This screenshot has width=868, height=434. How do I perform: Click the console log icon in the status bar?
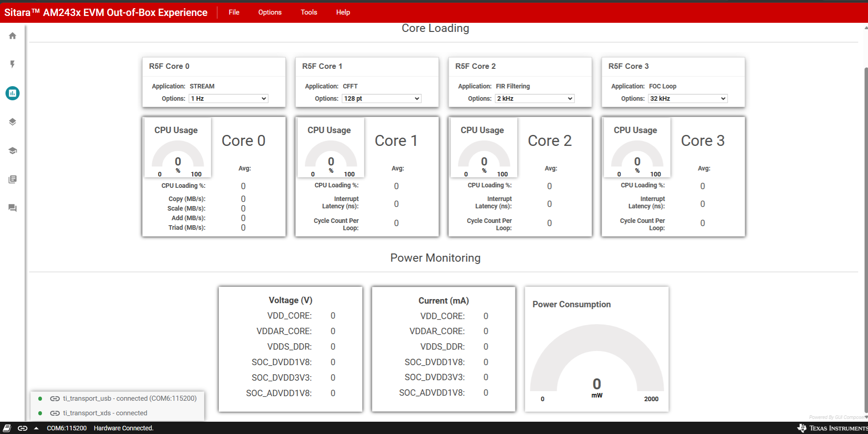(x=7, y=428)
